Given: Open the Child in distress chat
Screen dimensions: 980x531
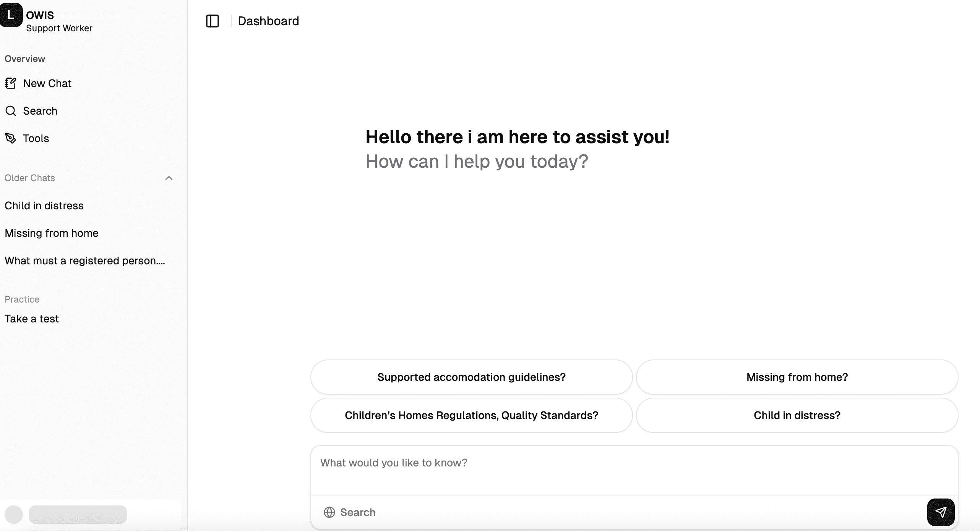Looking at the screenshot, I should pos(44,206).
